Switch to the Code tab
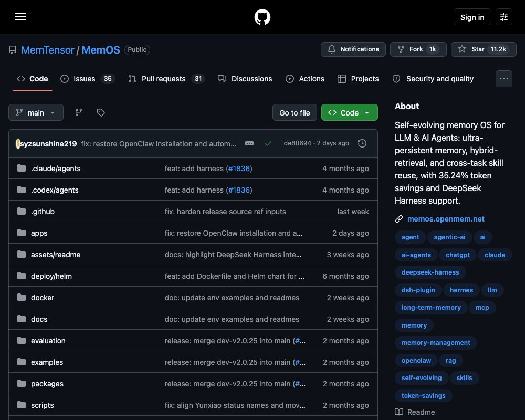The width and height of the screenshot is (525, 420). 33,79
